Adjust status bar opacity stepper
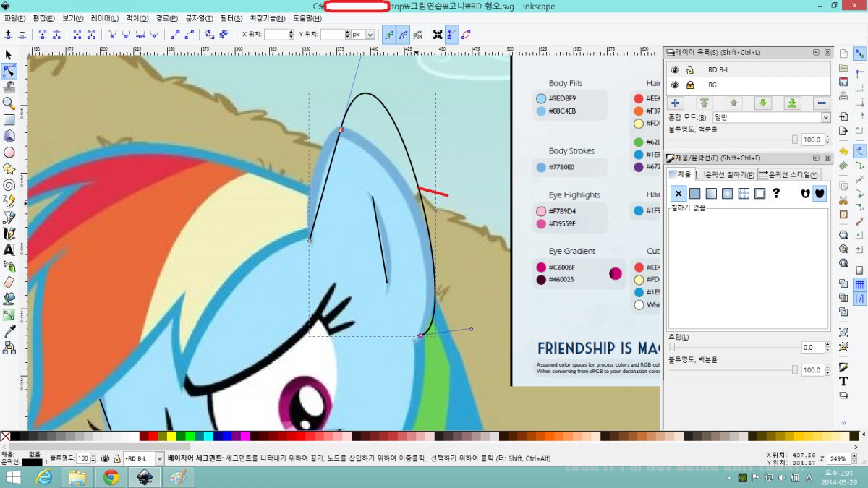Screen dimensions: 868x488 pos(93,458)
